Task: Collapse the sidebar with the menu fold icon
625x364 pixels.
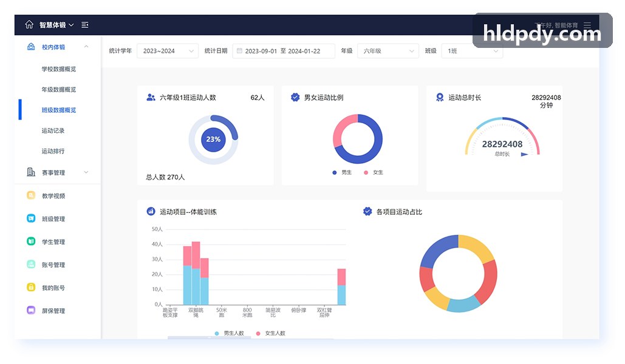Action: click(x=85, y=25)
